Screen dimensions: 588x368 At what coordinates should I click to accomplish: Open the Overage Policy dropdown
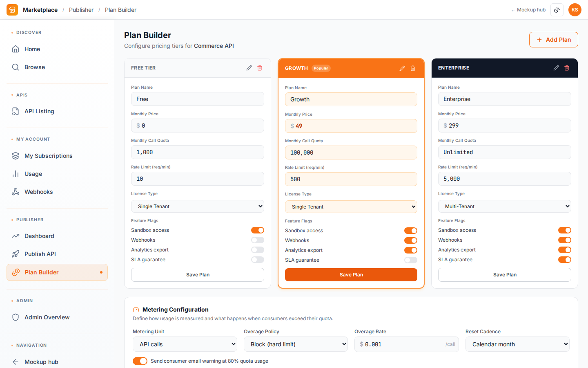[296, 344]
